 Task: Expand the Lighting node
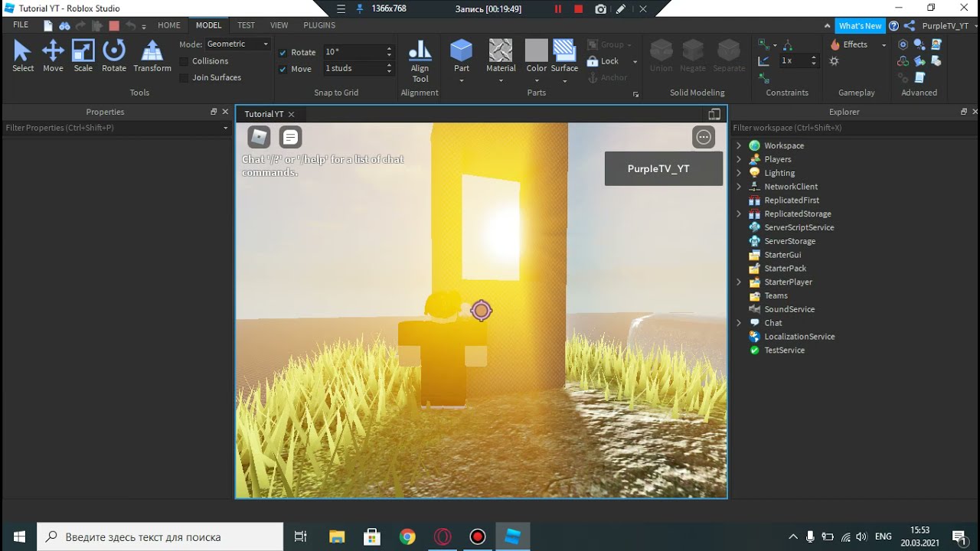739,173
